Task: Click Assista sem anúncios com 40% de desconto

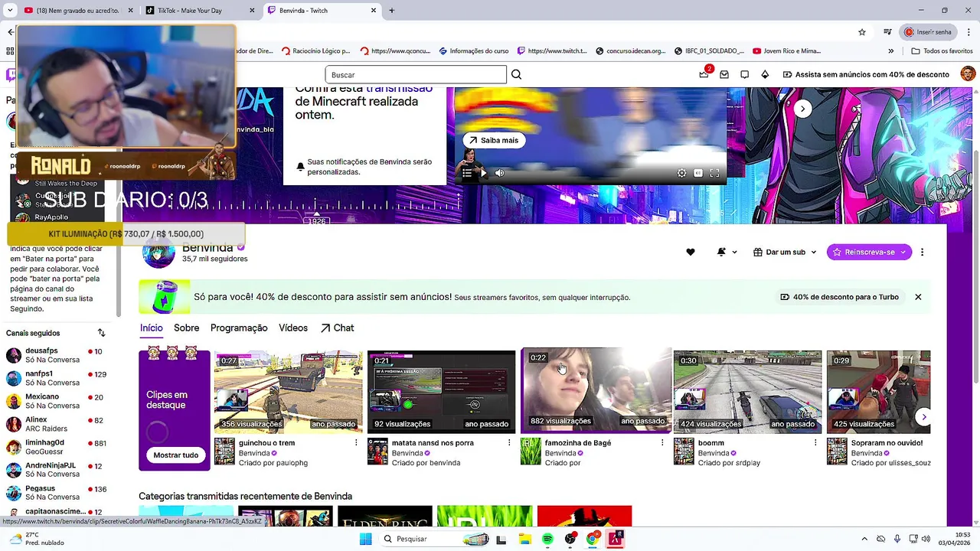Action: (866, 74)
